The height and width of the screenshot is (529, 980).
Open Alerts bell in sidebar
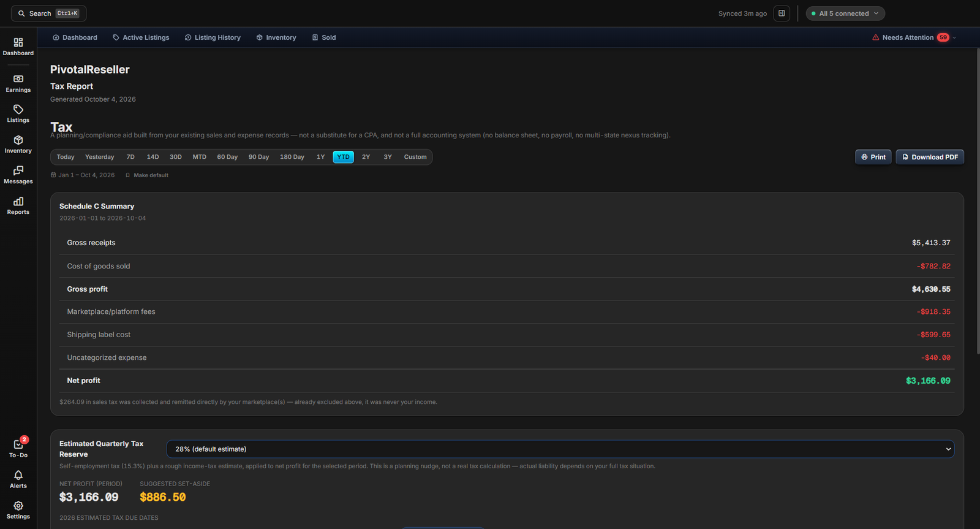coord(18,479)
